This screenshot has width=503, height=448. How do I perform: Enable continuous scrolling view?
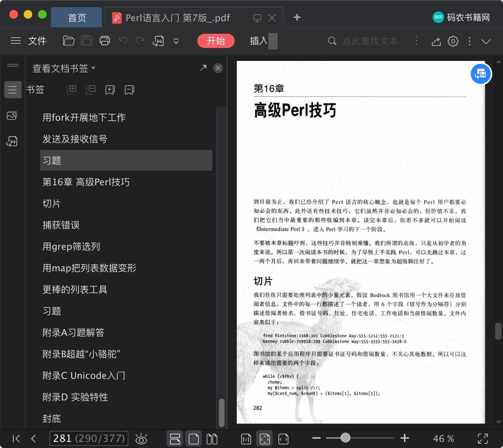pyautogui.click(x=175, y=439)
